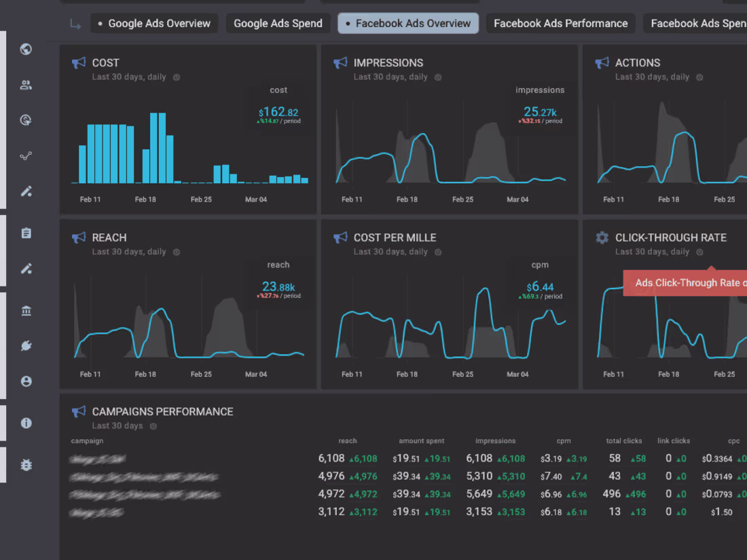Image resolution: width=747 pixels, height=560 pixels.
Task: Click the clock icon beside ACTIONS' date range
Action: [699, 77]
